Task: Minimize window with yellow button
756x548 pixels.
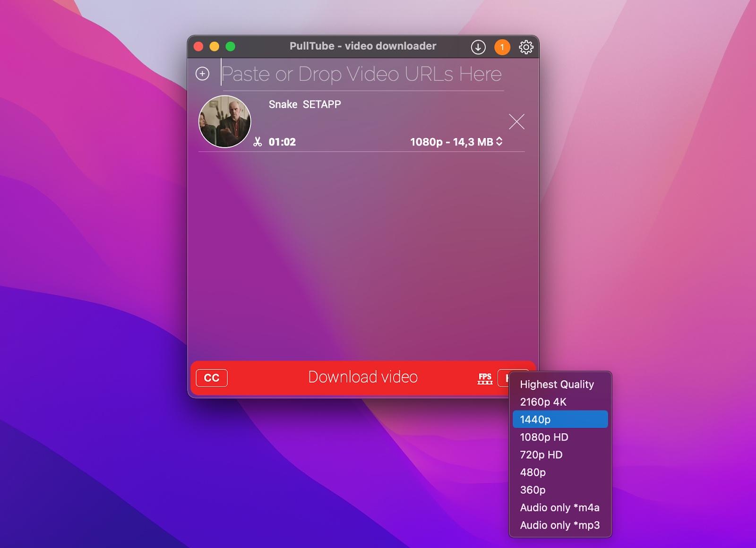Action: tap(215, 46)
